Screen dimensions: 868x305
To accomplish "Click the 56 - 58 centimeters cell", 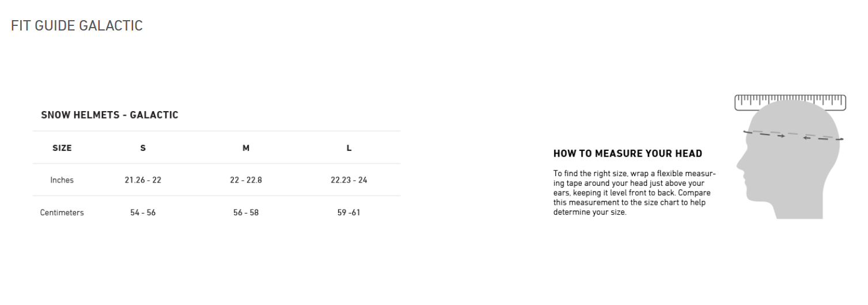I will point(246,212).
